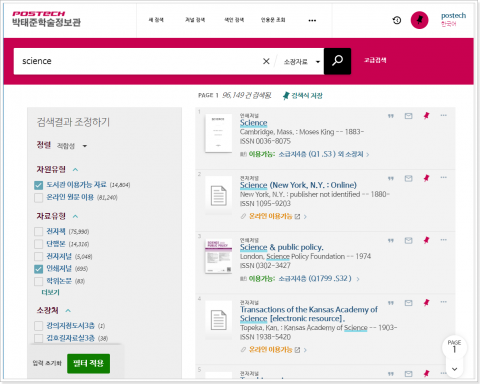Open the Science & public policy cover thumbnail
This screenshot has height=384, width=480.
[218, 257]
